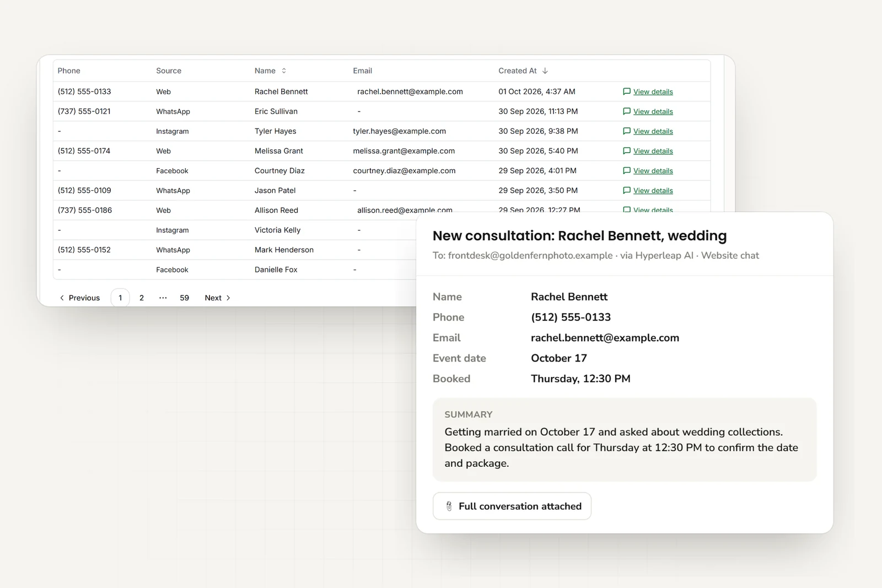Click the frontdesk@goldenfernphoto.example recipient line

point(596,256)
